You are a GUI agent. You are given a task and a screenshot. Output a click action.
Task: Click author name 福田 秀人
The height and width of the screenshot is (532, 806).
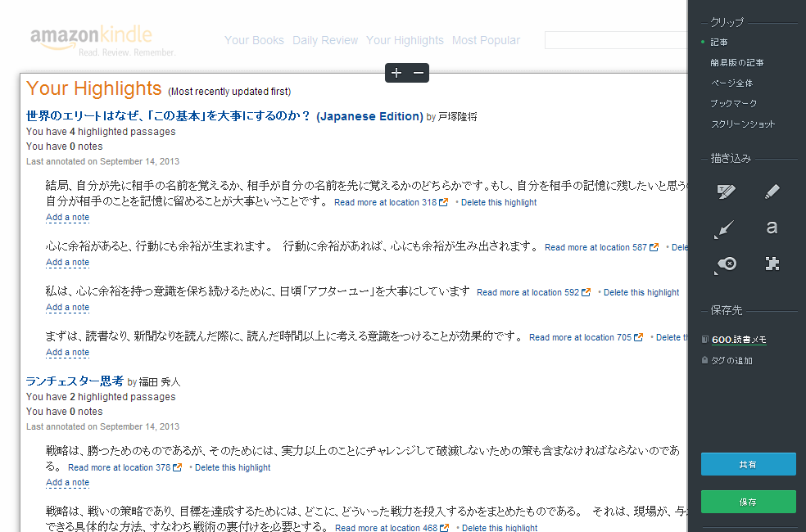coord(160,382)
